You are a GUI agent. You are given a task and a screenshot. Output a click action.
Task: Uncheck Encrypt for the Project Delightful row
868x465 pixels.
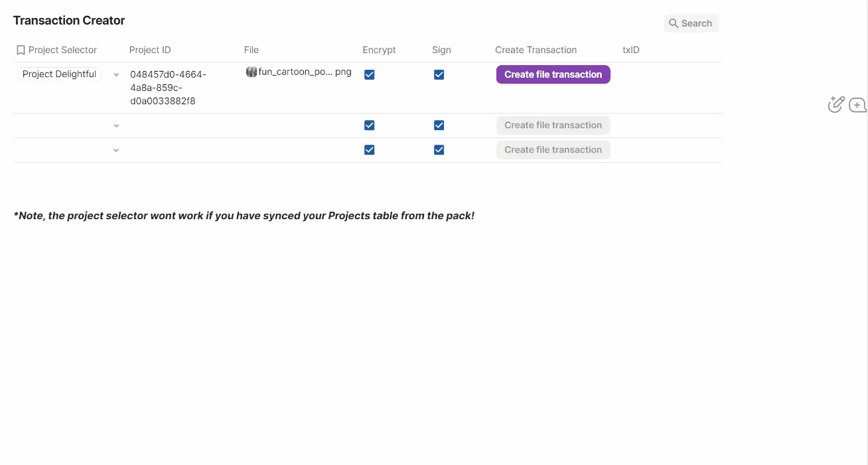(369, 74)
